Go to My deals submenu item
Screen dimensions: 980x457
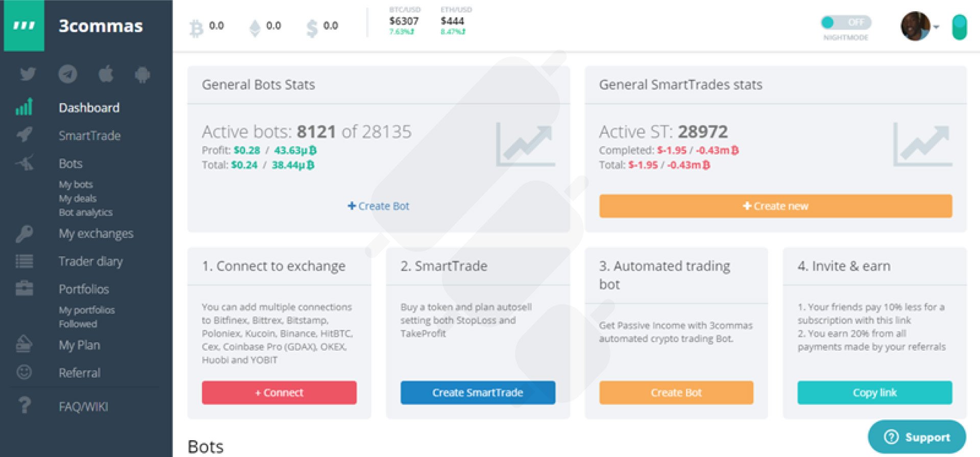(78, 198)
